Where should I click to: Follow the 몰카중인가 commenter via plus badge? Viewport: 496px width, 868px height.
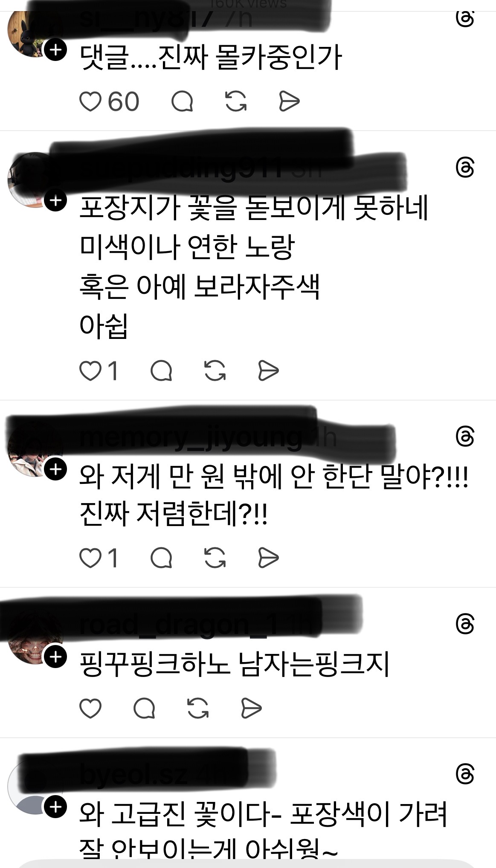pyautogui.click(x=55, y=50)
